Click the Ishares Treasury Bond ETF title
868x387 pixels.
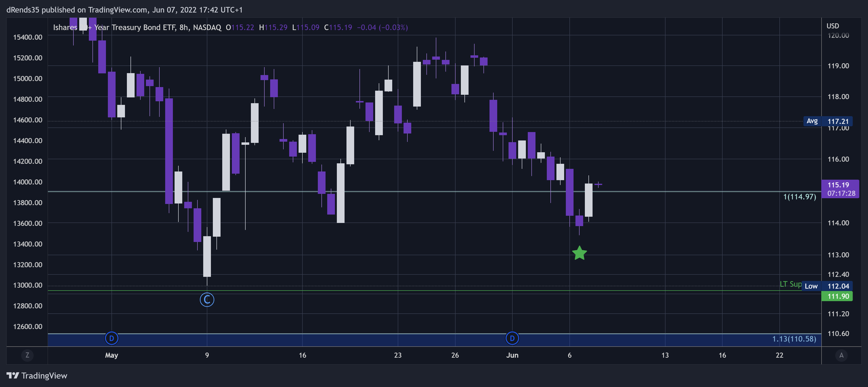click(x=137, y=27)
